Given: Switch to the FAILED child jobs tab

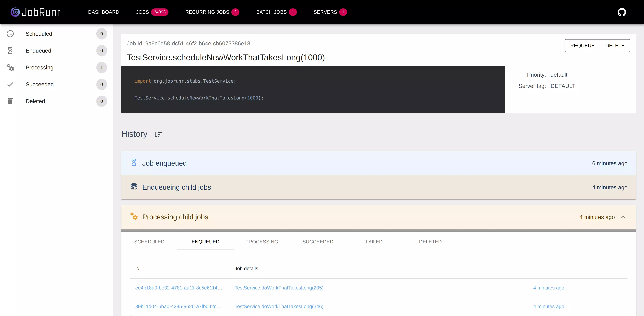Looking at the screenshot, I should click(x=374, y=242).
